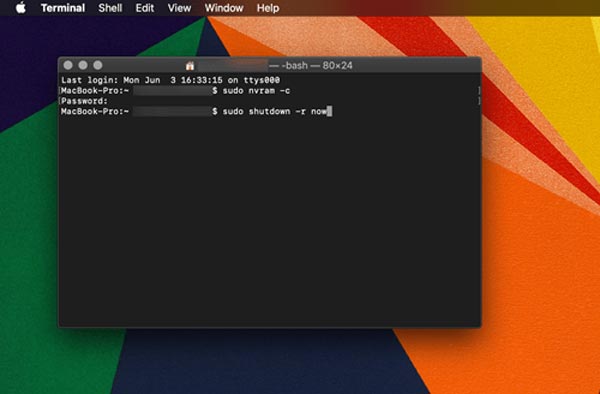Click the "Last login: Mon Jun 3 16:33:15" line
Screen dimensions: 600x394
(x=171, y=80)
